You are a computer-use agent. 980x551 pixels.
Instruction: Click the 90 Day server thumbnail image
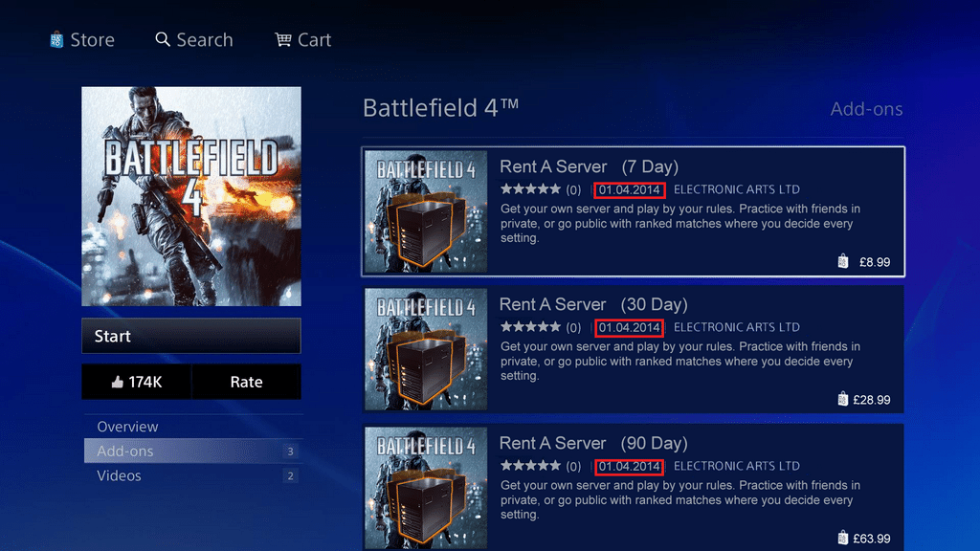point(426,488)
